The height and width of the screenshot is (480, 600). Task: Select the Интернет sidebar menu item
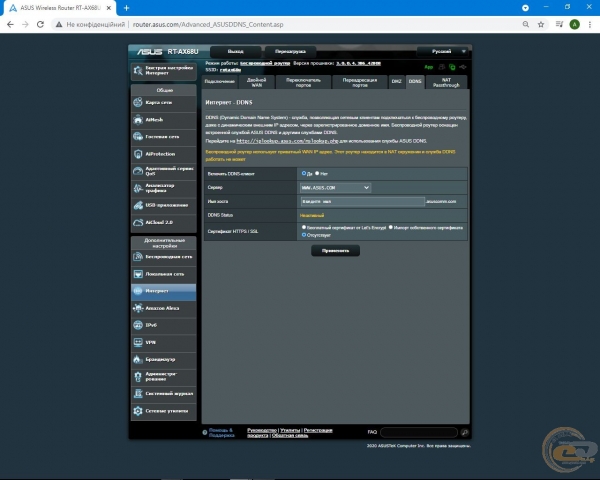(x=164, y=291)
